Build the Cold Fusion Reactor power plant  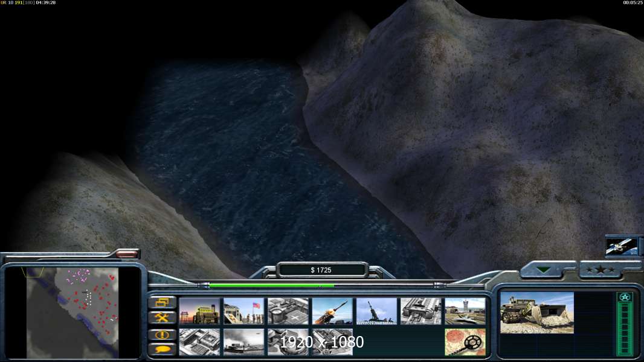point(199,311)
